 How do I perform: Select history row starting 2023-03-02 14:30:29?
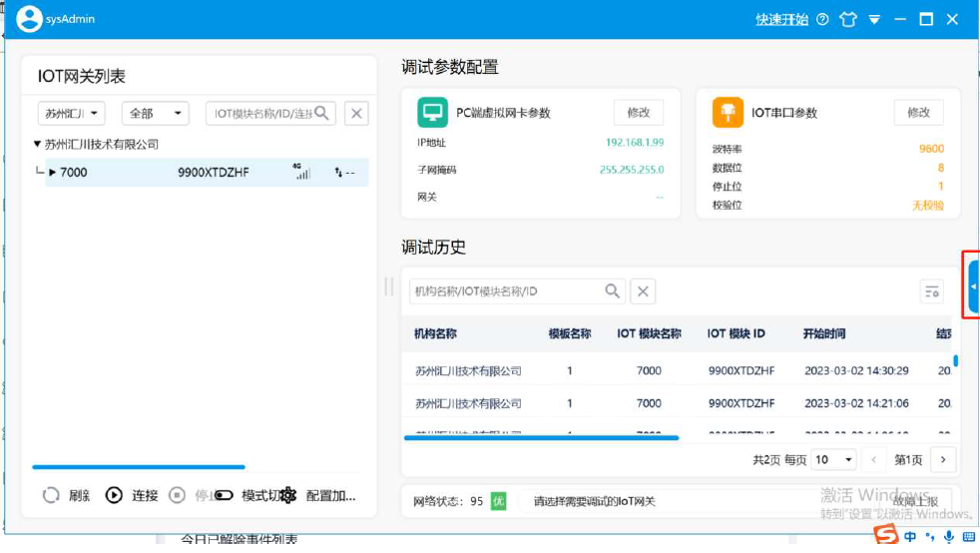[679, 370]
